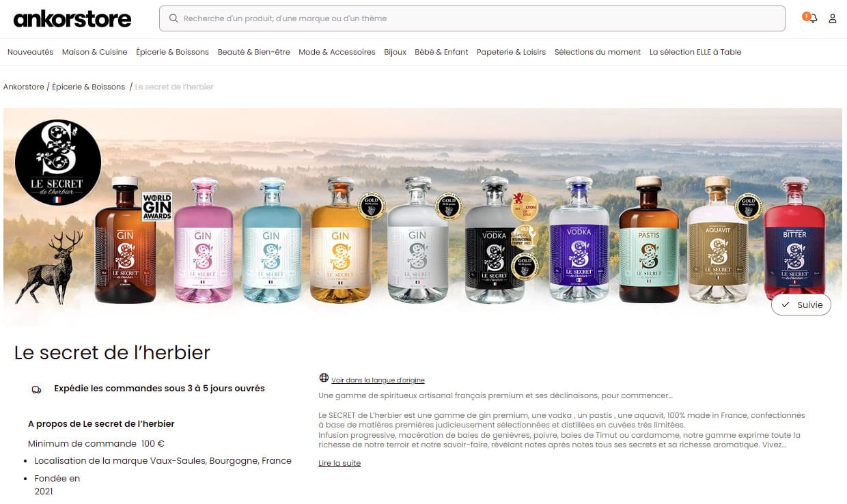Open Épicerie & Boissons breadcrumb link
Image resolution: width=847 pixels, height=504 pixels.
coord(88,87)
